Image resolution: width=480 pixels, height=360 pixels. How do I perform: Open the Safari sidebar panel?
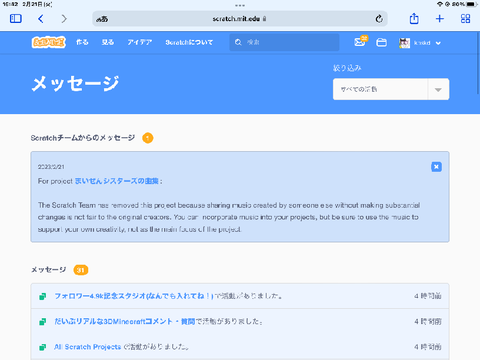point(16,19)
